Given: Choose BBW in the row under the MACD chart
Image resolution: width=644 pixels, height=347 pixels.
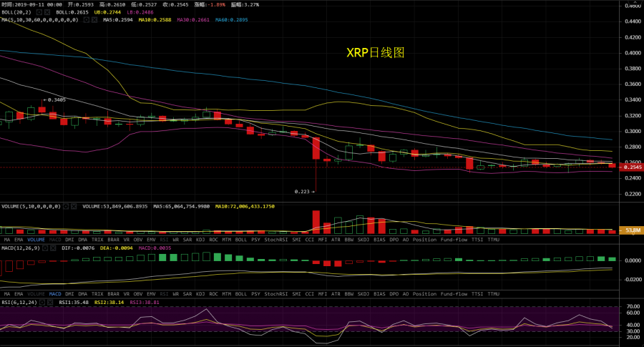Looking at the screenshot, I should 348,294.
